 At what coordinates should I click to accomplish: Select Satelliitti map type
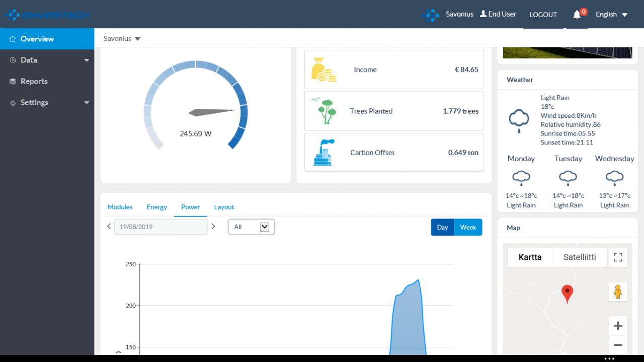click(580, 257)
